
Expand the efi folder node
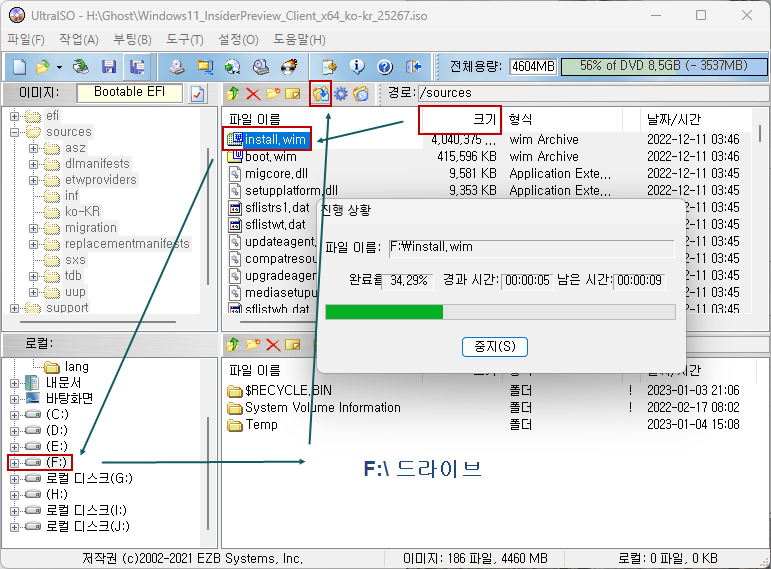click(x=14, y=117)
